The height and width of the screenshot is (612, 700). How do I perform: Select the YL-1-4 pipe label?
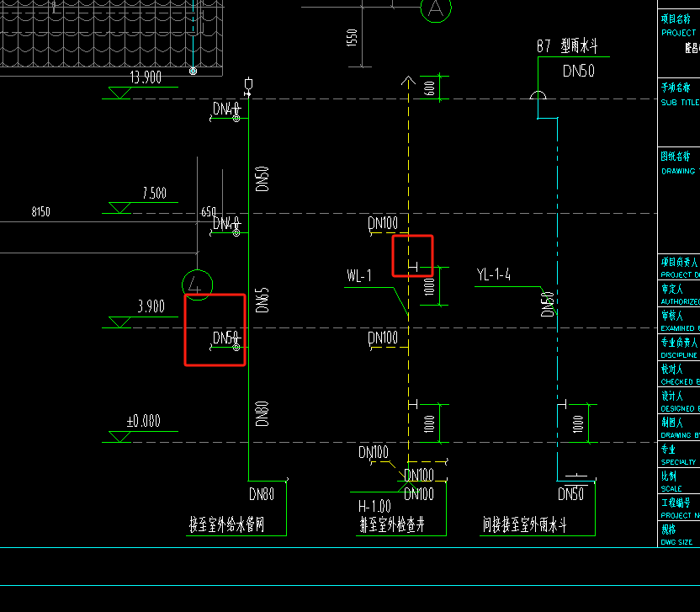pos(493,274)
